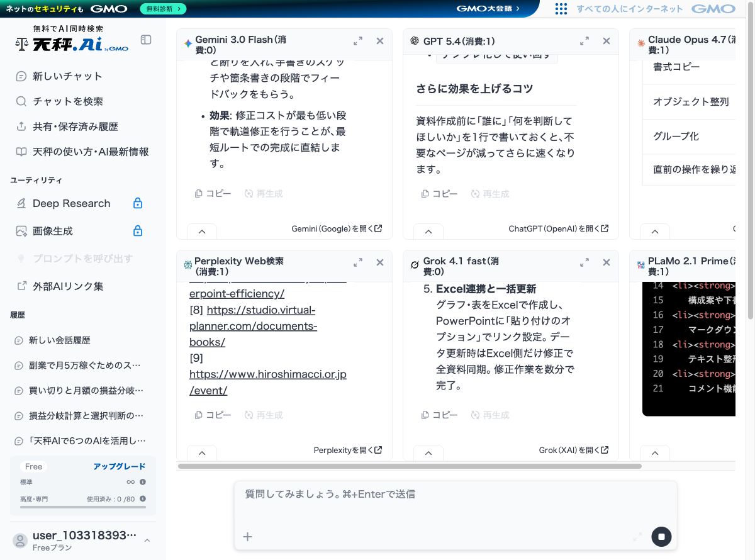Viewport: 755px width, 560px height.
Task: Click the アップグレード link
Action: tap(120, 466)
